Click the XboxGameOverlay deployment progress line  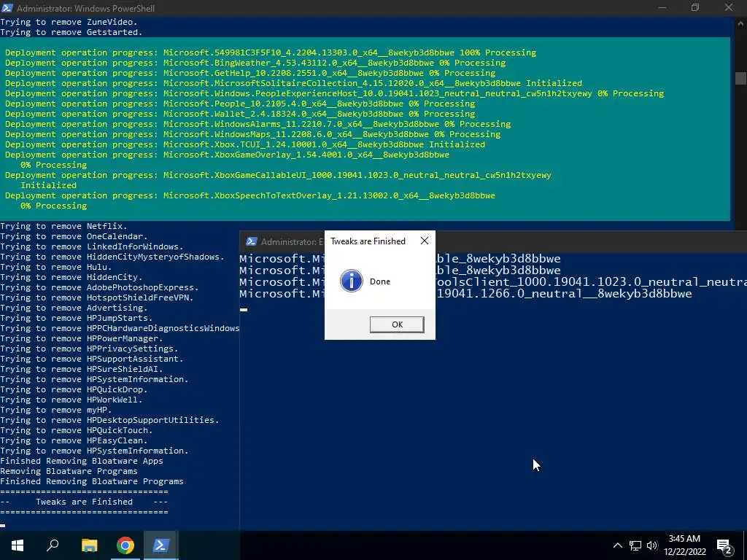pos(228,155)
